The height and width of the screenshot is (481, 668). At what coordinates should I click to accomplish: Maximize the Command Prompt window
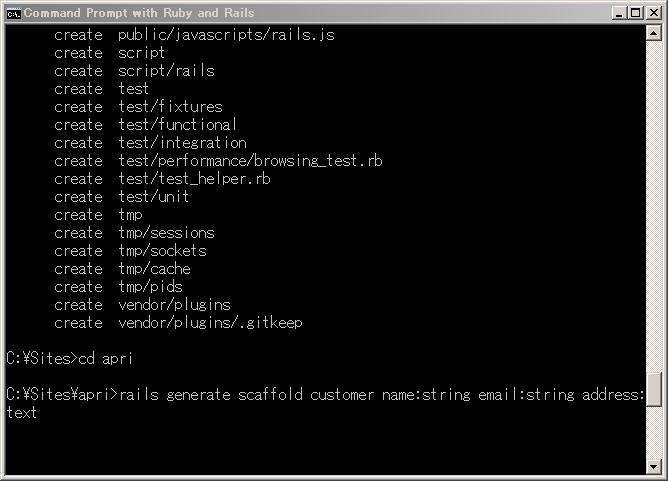[x=635, y=13]
